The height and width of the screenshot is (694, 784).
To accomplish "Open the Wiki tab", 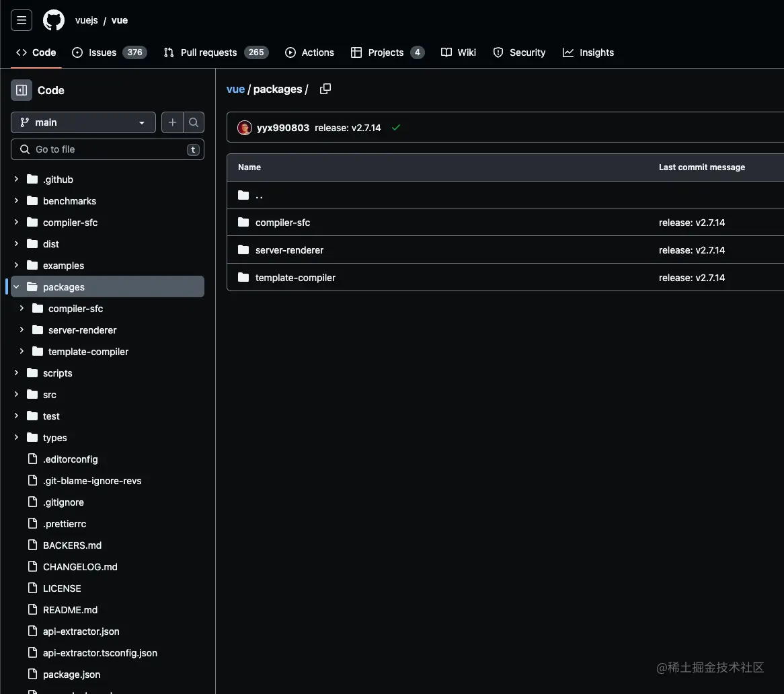I will pos(459,52).
